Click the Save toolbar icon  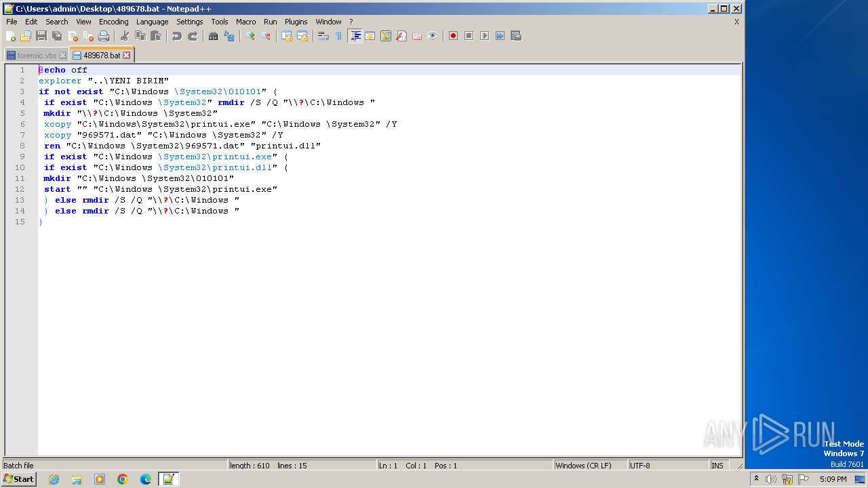41,36
